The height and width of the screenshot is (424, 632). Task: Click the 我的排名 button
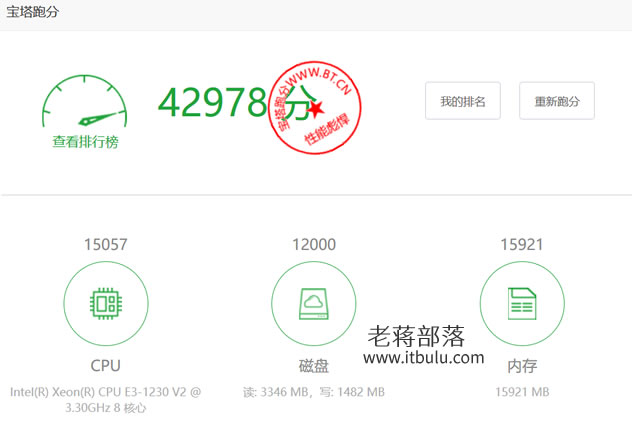pyautogui.click(x=463, y=101)
